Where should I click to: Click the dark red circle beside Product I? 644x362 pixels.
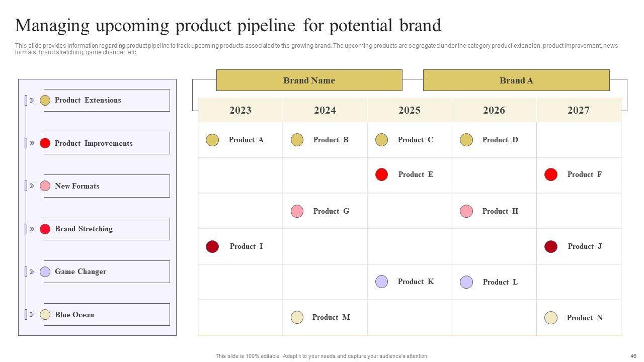point(212,246)
